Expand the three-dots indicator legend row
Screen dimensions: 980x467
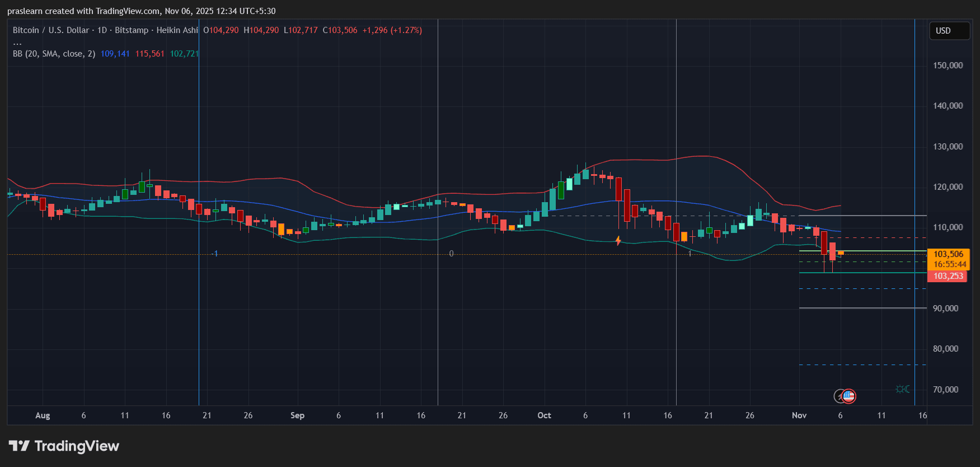pos(17,43)
